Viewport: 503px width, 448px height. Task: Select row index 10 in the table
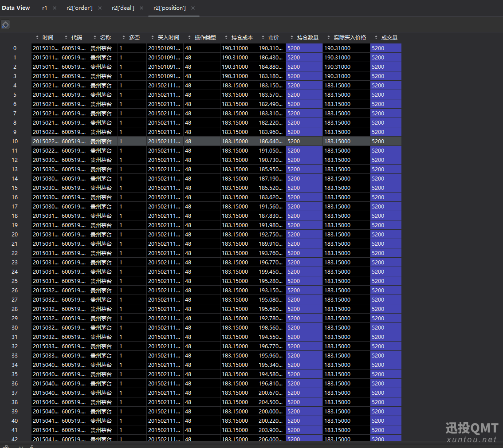tap(15, 141)
